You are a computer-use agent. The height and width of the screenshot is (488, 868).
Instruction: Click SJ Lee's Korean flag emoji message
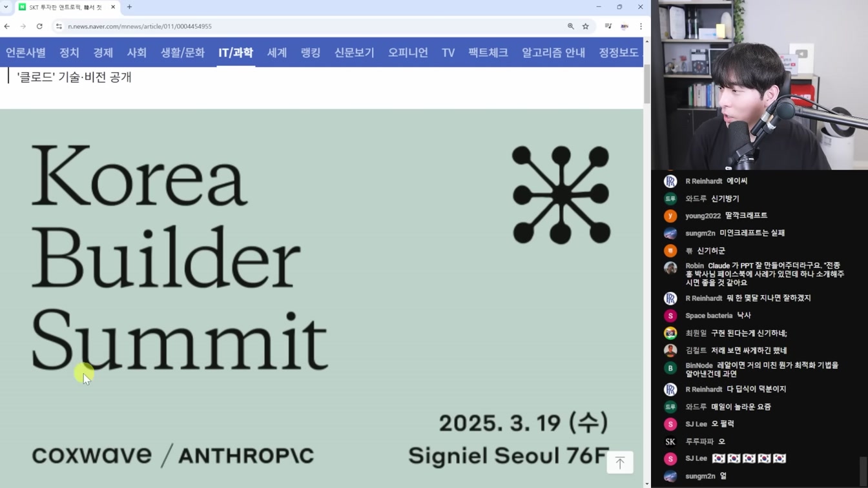[749, 458]
